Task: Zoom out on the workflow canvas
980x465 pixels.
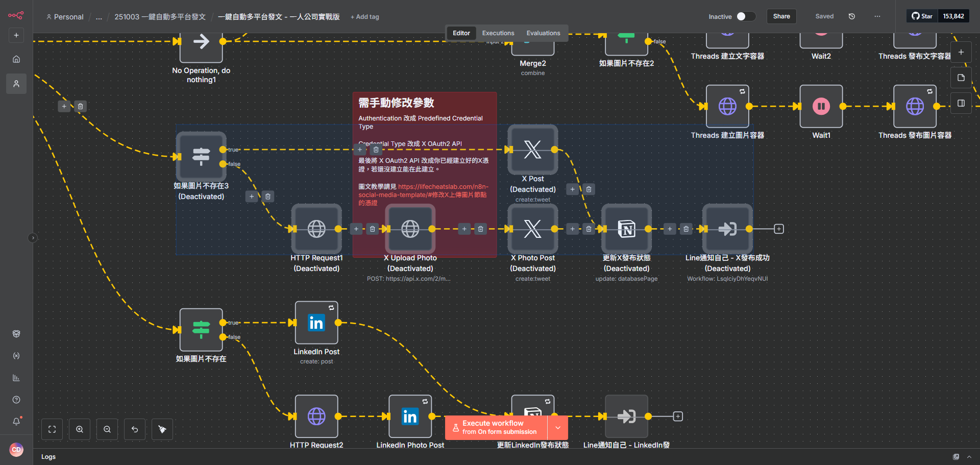Action: pos(107,429)
